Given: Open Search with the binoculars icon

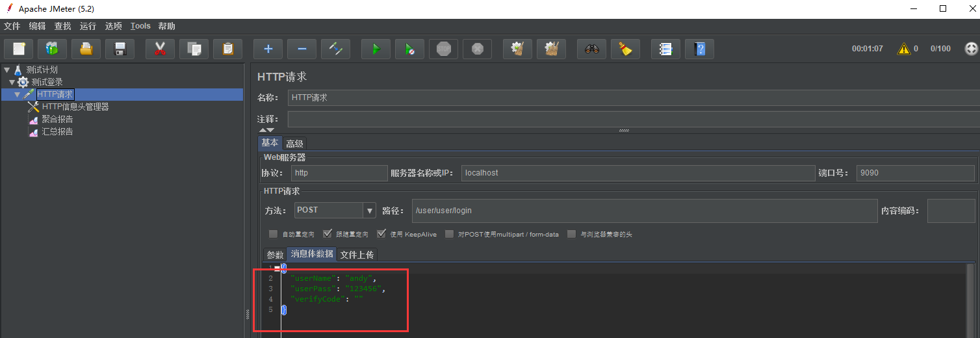Looking at the screenshot, I should click(591, 49).
